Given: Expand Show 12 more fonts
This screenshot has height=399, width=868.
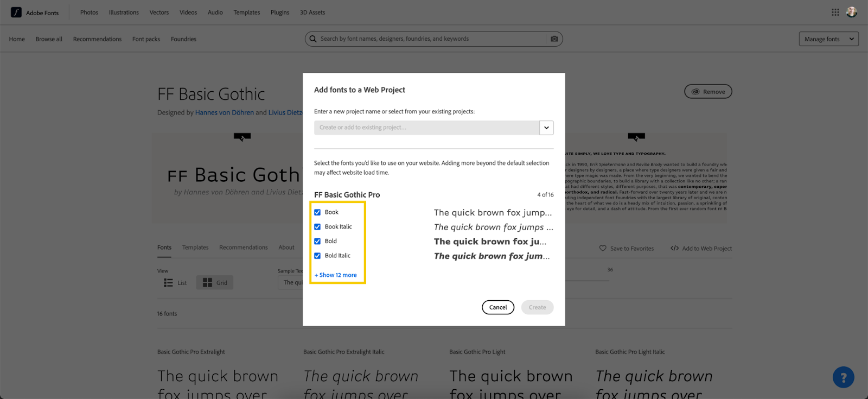Looking at the screenshot, I should pos(336,275).
